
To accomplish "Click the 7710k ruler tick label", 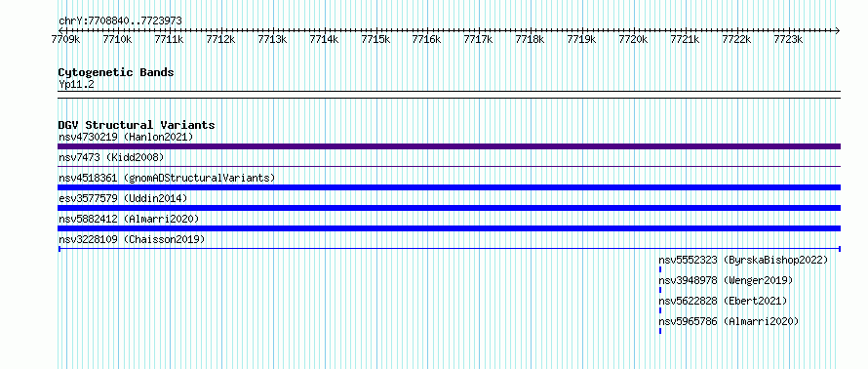I will (117, 39).
